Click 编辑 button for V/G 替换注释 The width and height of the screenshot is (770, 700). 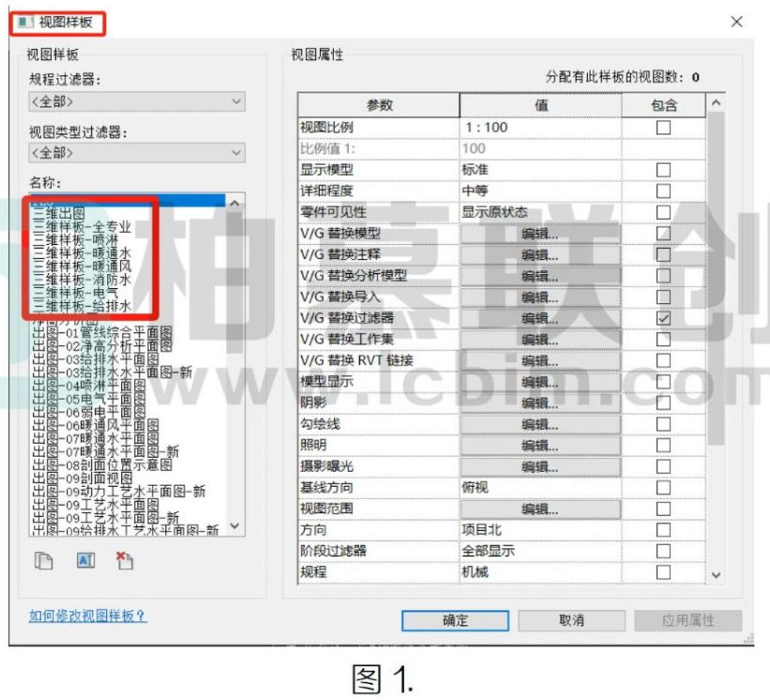point(540,255)
